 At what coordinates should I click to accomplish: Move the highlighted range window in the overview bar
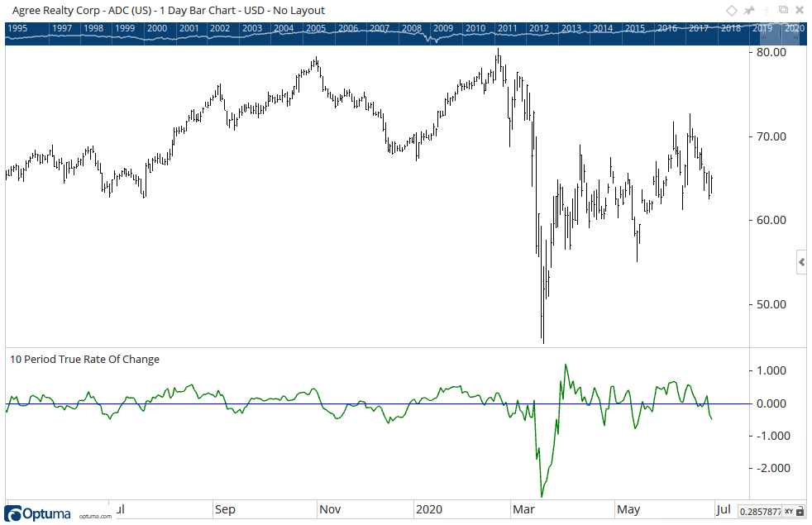click(780, 34)
